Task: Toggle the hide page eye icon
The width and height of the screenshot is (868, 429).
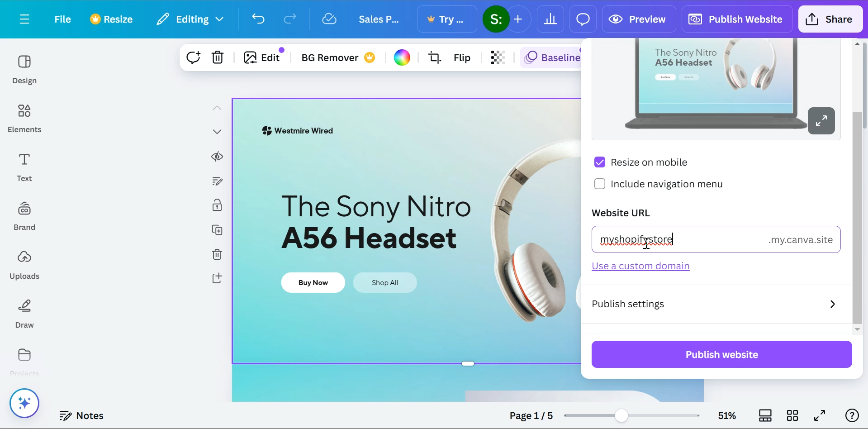Action: tap(217, 157)
